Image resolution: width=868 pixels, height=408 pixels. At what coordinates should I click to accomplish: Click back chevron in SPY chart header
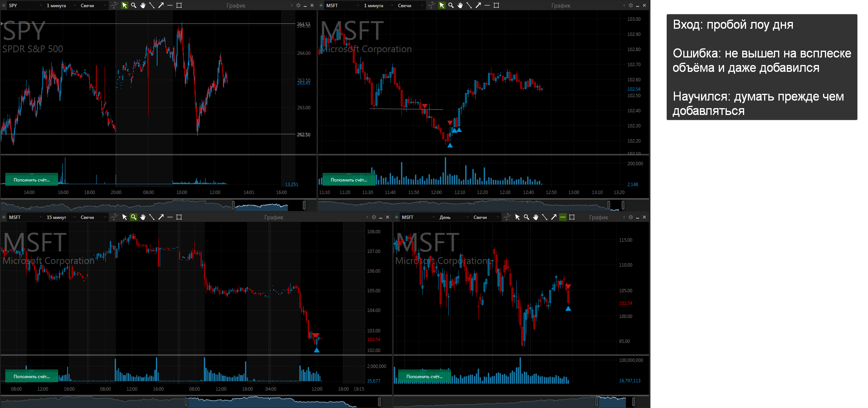(x=292, y=5)
